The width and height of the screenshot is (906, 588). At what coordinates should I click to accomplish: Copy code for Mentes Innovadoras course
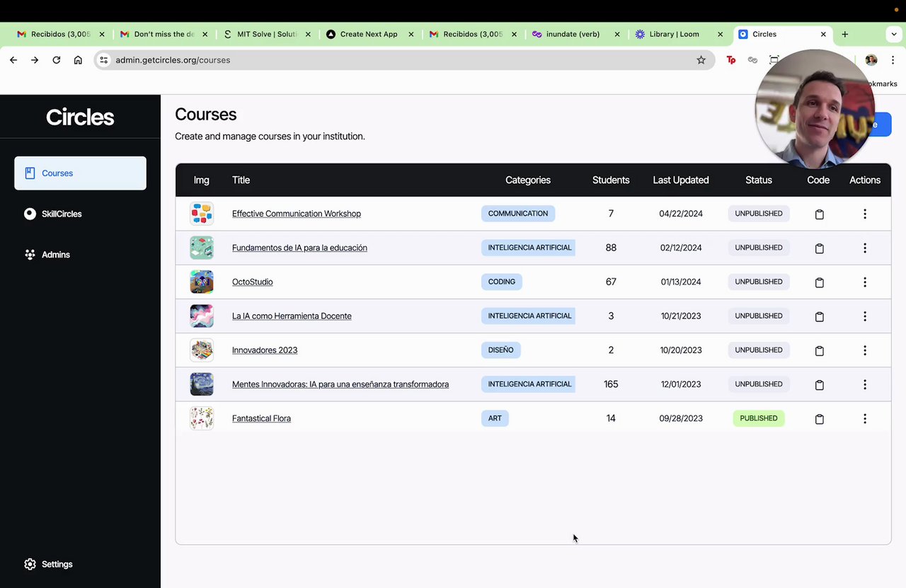point(819,385)
